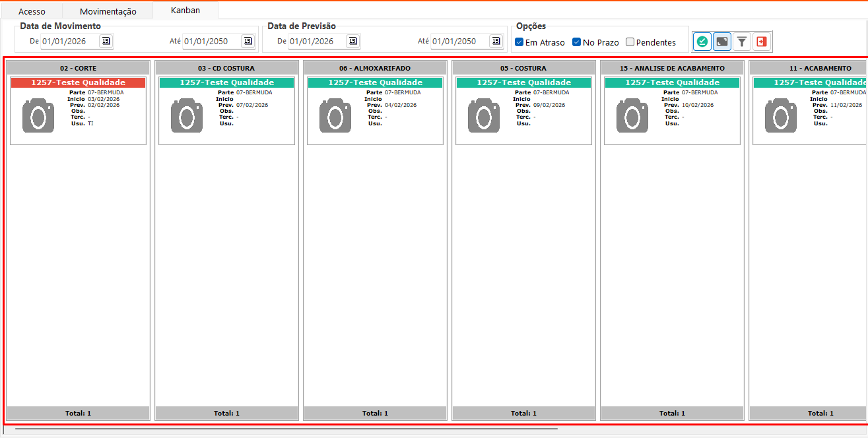Click camera thumbnail in 06 - ALMOXARIFADO card
This screenshot has height=438, width=868.
pyautogui.click(x=335, y=115)
